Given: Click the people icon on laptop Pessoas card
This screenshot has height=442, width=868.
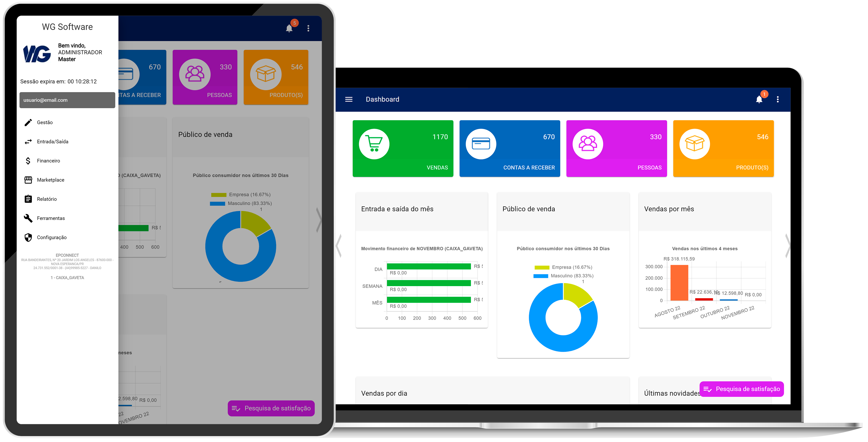Looking at the screenshot, I should [x=588, y=144].
